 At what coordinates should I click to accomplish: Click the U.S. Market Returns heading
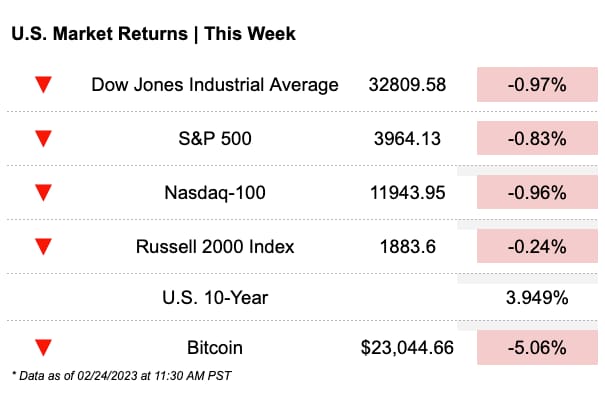(154, 34)
